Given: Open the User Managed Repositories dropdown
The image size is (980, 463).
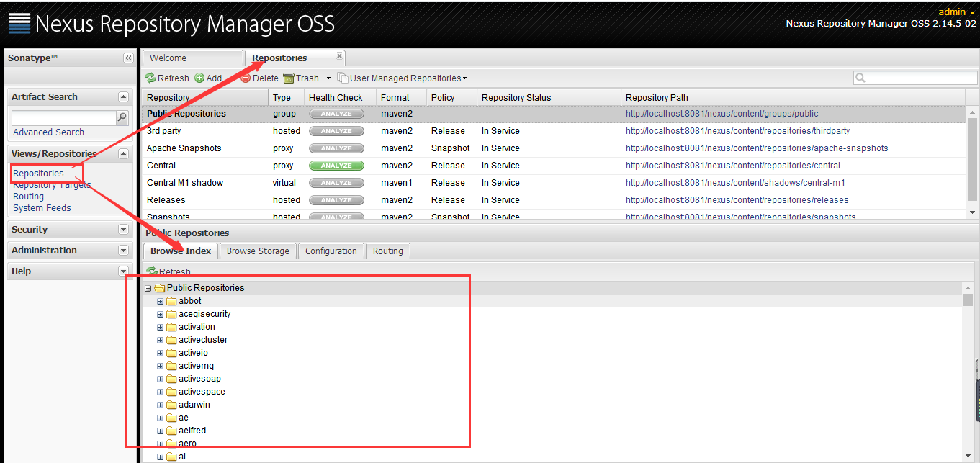Looking at the screenshot, I should pyautogui.click(x=402, y=78).
